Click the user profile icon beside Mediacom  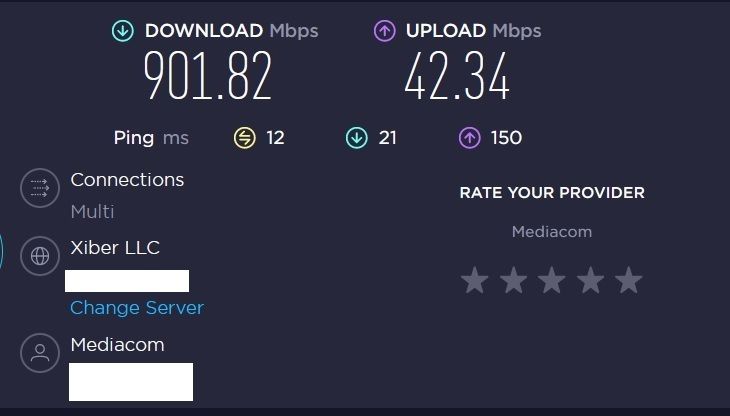(x=40, y=353)
